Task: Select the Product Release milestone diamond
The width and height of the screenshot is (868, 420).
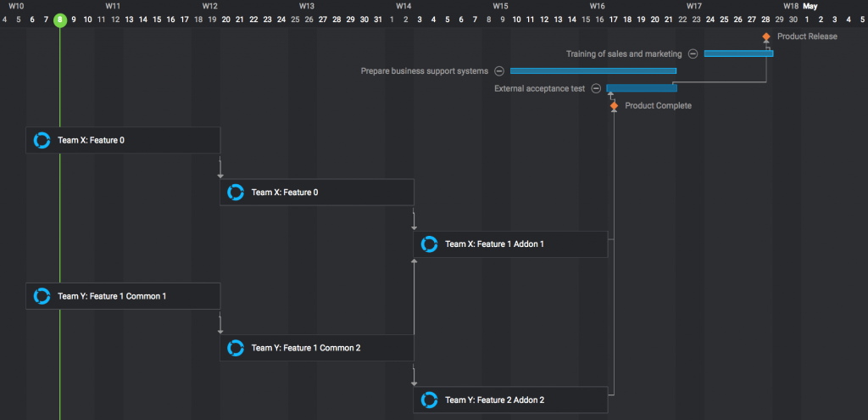Action: [x=766, y=36]
